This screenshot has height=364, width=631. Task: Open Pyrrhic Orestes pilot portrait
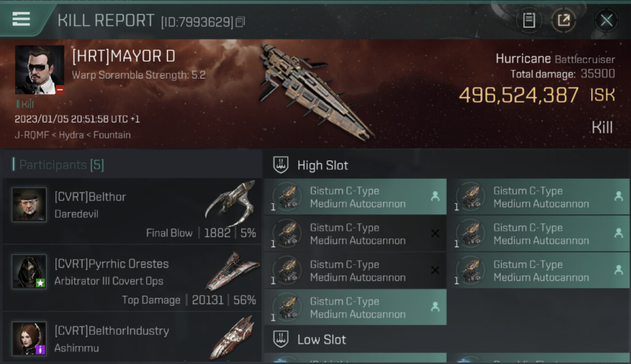tap(29, 271)
